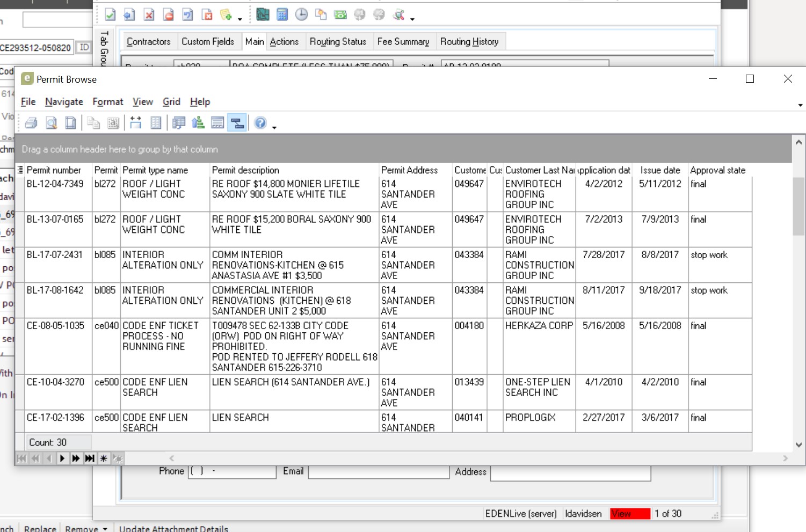Toggle the grid footer panel icon

[217, 123]
